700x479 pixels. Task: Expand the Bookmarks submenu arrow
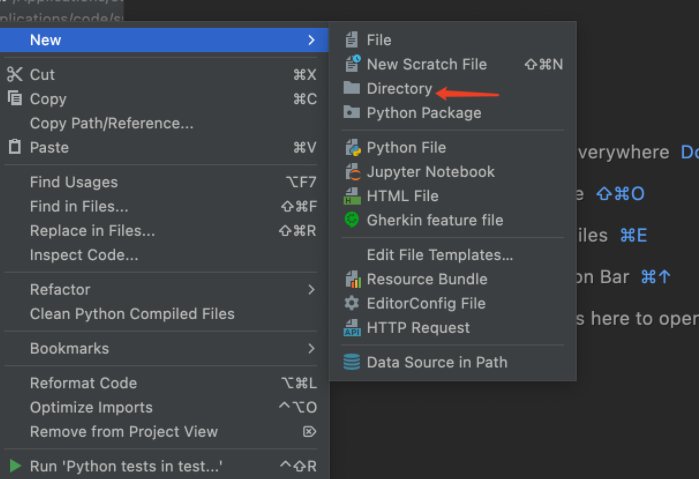311,349
